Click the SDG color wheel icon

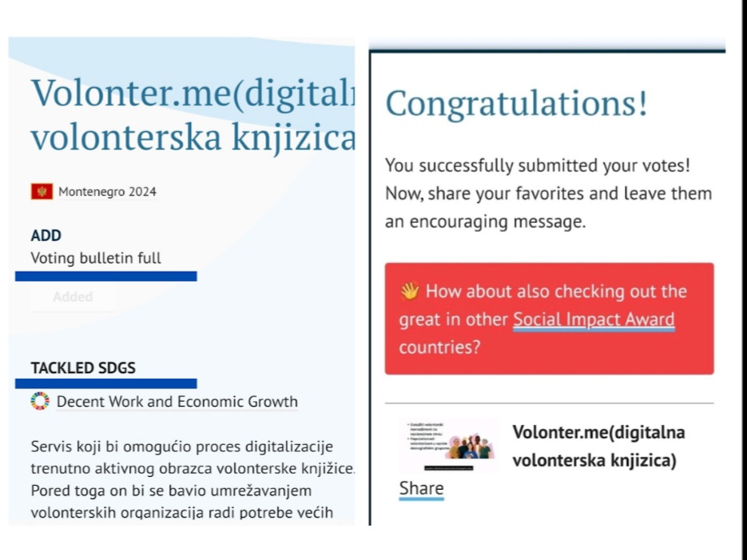click(40, 401)
